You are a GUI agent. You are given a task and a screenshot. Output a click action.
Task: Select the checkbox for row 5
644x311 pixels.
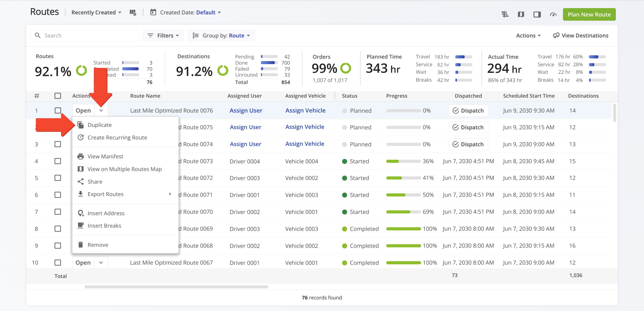click(x=58, y=178)
